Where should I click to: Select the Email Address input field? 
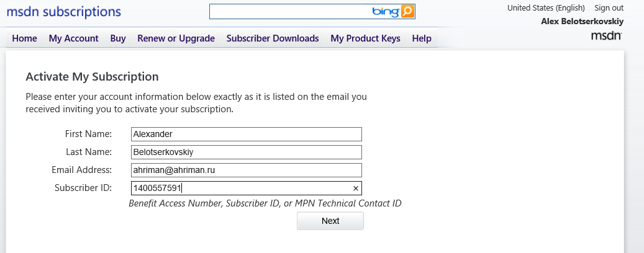point(247,171)
